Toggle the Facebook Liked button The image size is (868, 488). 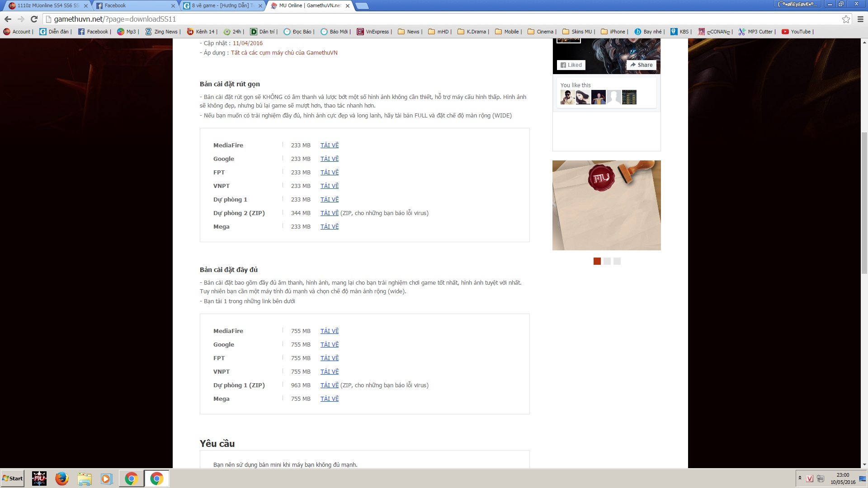571,65
